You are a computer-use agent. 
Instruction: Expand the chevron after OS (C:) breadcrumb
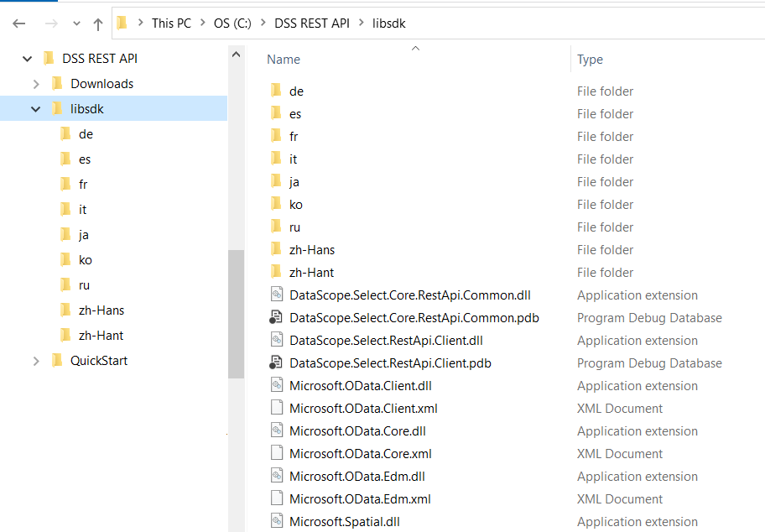pyautogui.click(x=263, y=23)
